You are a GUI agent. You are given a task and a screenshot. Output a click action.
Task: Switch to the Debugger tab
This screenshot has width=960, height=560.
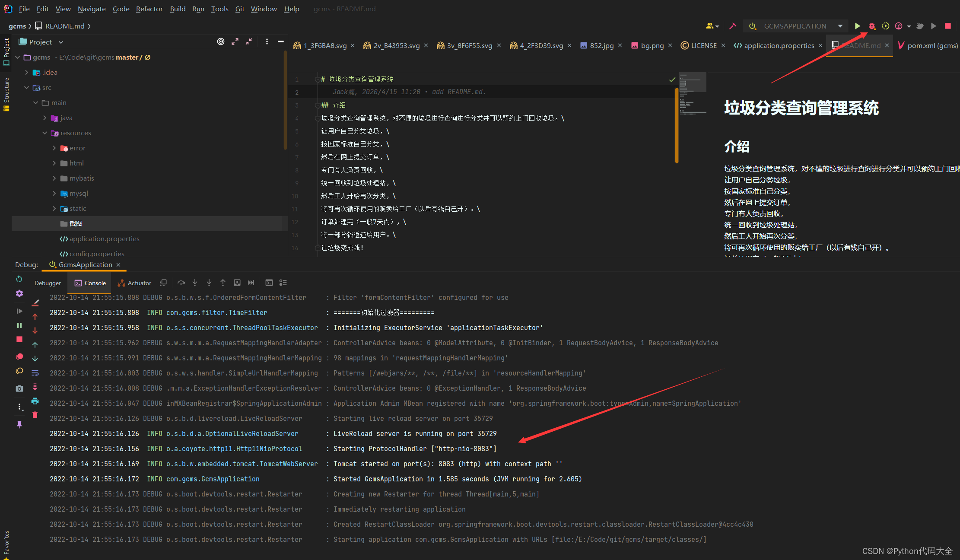click(48, 283)
